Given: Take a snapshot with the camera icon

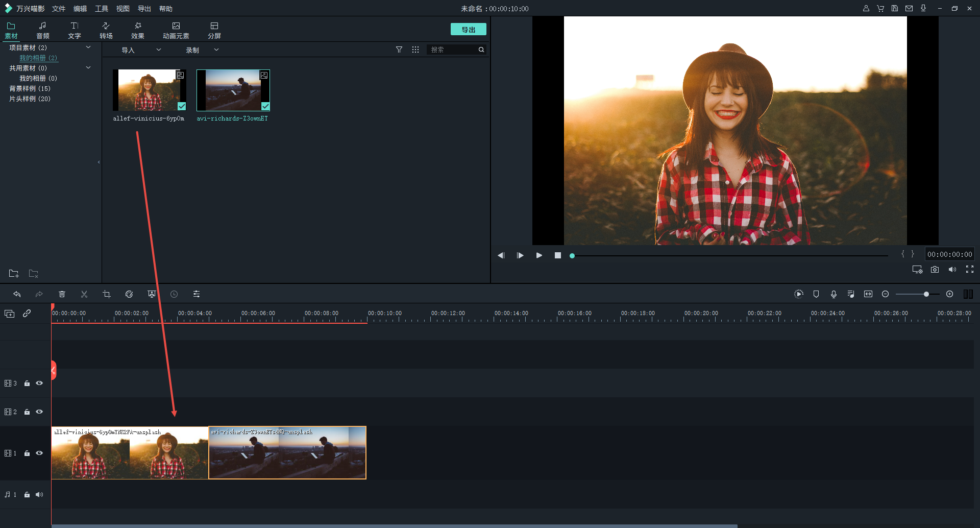Looking at the screenshot, I should click(x=935, y=270).
